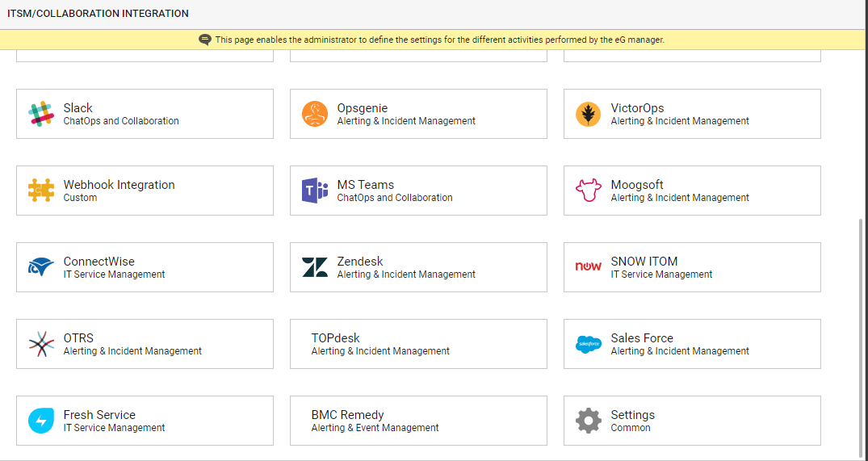Image resolution: width=868 pixels, height=461 pixels.
Task: Click 'Alerting & Incident Management' under Zendesk
Action: (x=406, y=274)
